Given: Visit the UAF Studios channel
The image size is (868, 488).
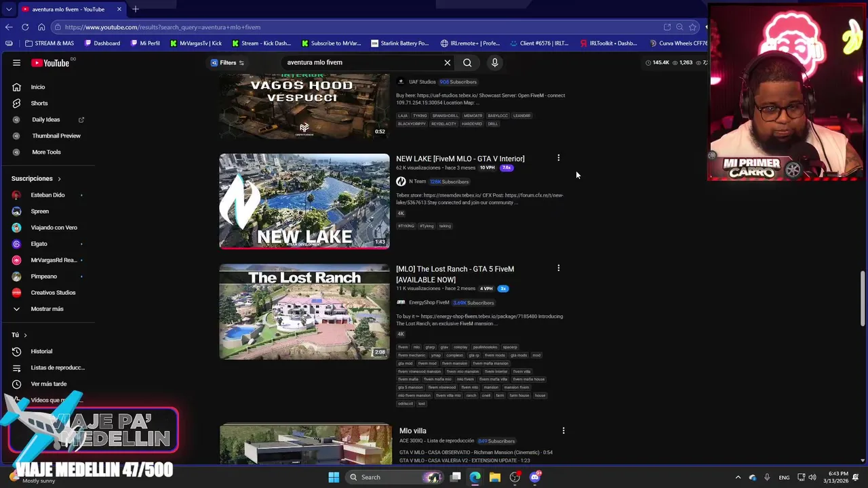Looking at the screenshot, I should click(x=422, y=82).
